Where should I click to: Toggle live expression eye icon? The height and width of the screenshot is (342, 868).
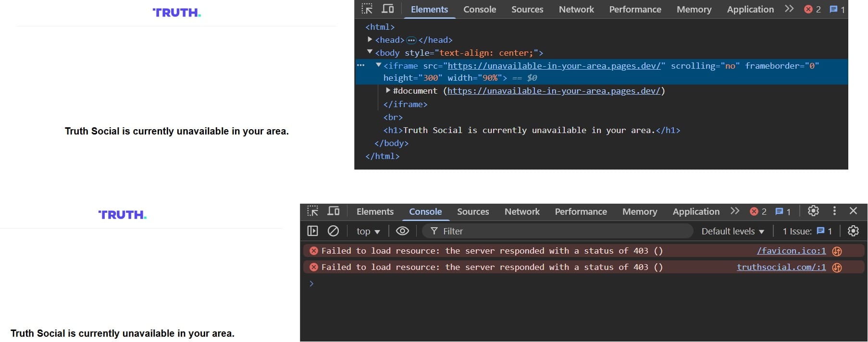[x=402, y=231]
